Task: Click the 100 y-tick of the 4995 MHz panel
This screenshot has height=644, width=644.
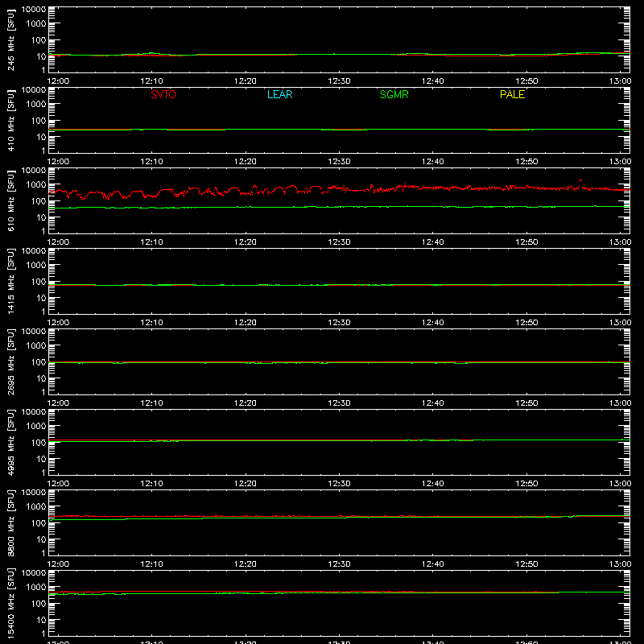Action: click(x=39, y=443)
